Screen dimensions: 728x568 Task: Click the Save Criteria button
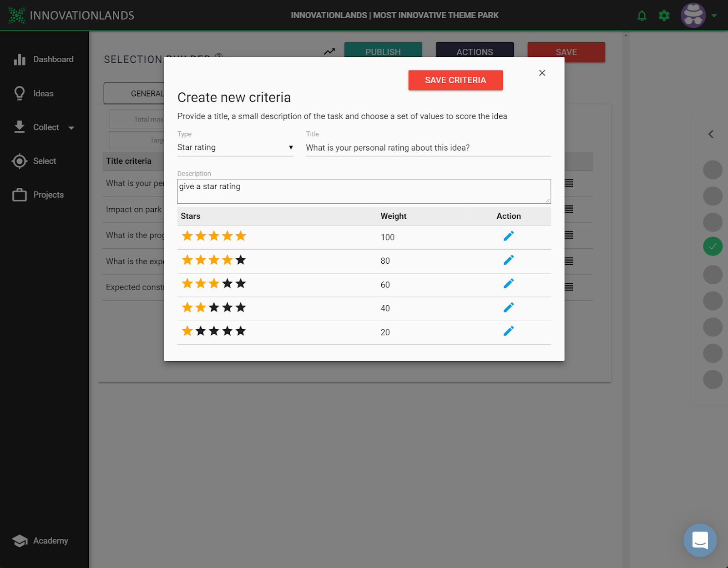[x=455, y=80]
